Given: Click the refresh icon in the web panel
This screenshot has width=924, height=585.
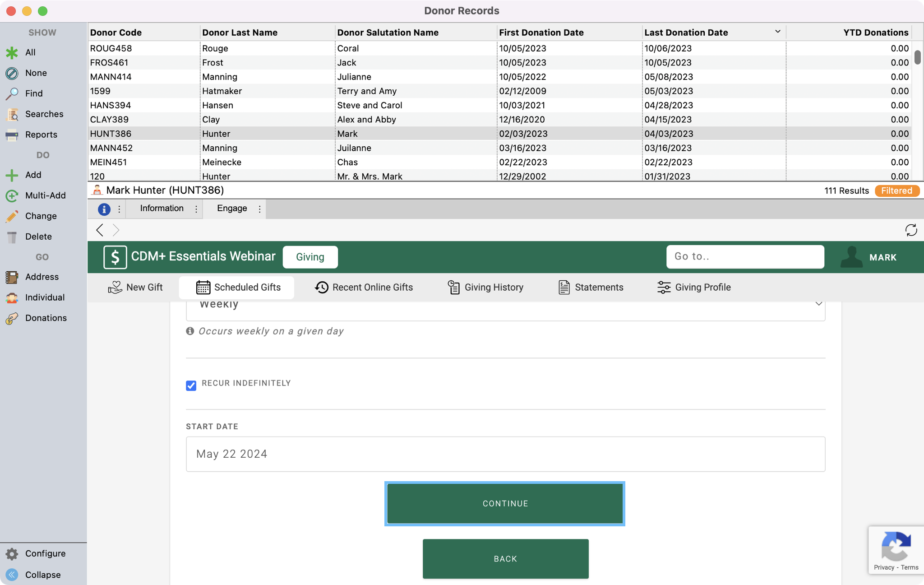Looking at the screenshot, I should point(911,230).
